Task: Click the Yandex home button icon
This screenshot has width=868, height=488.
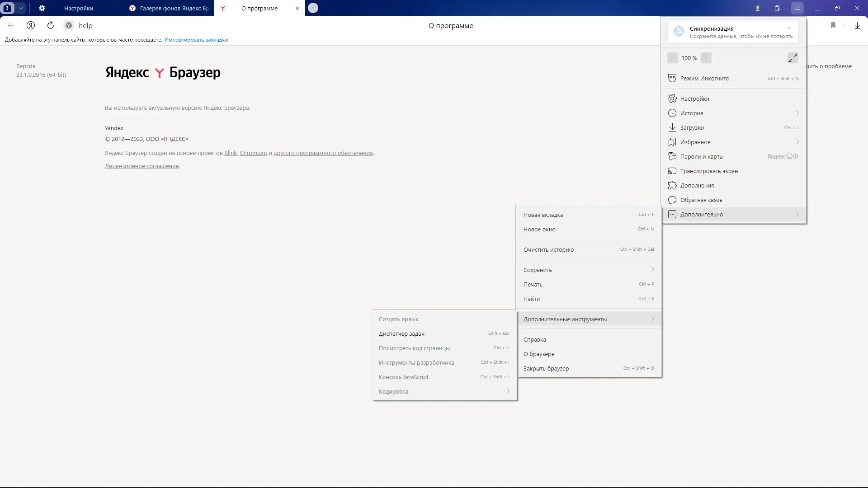Action: 31,25
